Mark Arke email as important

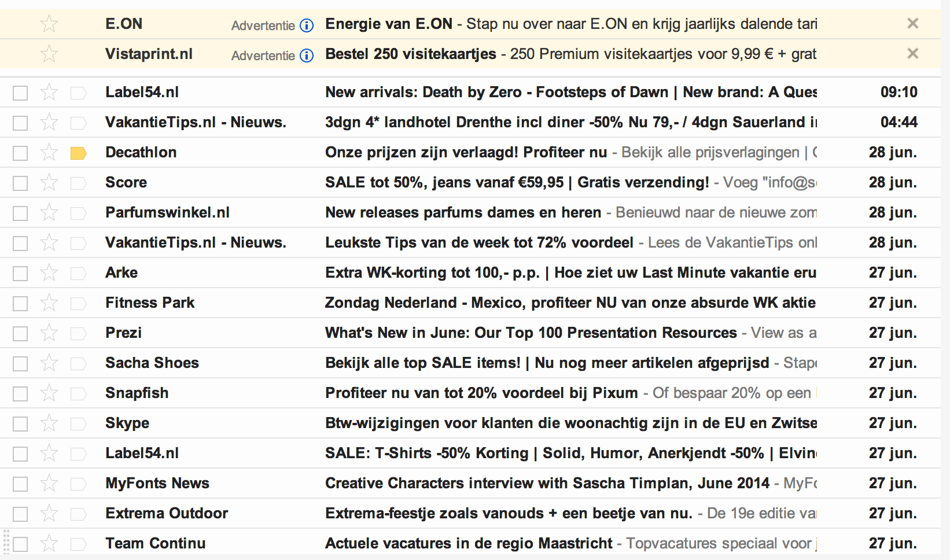78,274
